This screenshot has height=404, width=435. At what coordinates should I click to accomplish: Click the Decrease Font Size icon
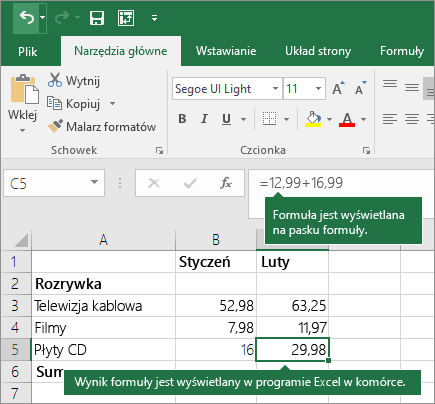[360, 88]
